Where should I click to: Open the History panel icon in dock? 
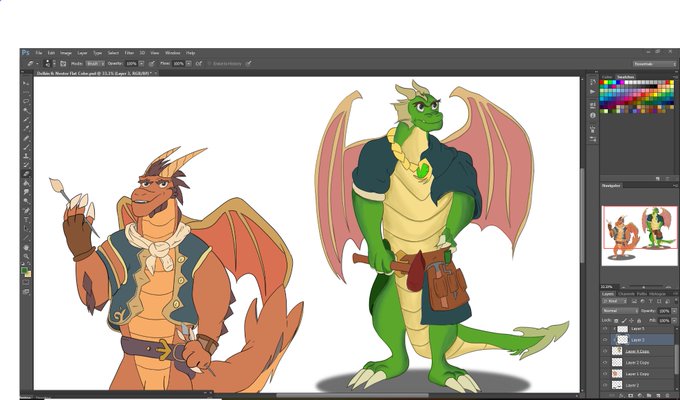(592, 82)
